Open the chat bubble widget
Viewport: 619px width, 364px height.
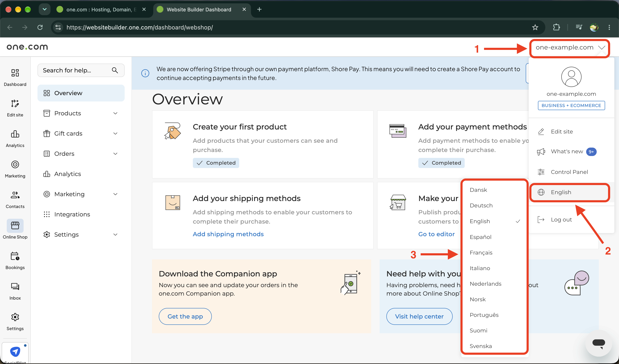(x=598, y=343)
